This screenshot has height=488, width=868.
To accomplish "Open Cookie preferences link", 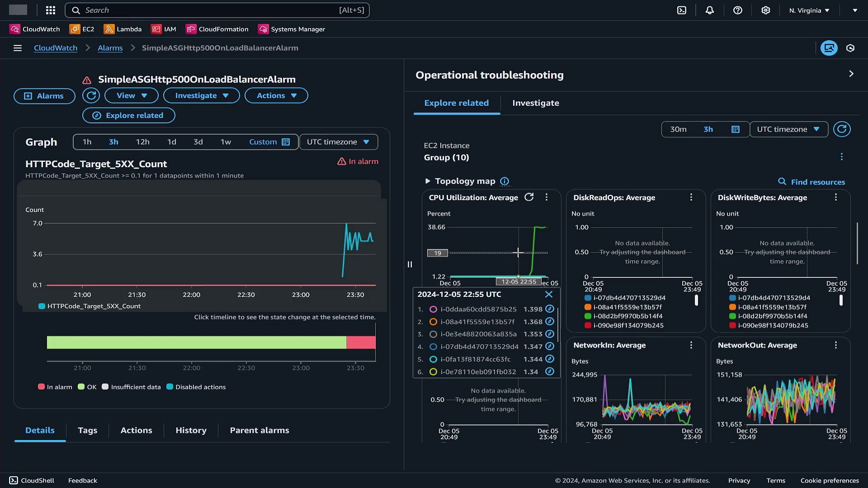I will [830, 480].
